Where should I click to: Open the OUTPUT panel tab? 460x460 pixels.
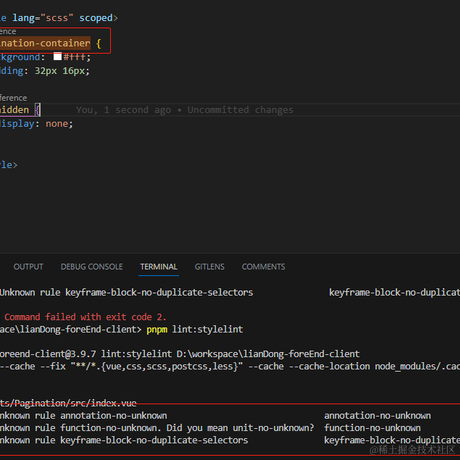pyautogui.click(x=28, y=267)
